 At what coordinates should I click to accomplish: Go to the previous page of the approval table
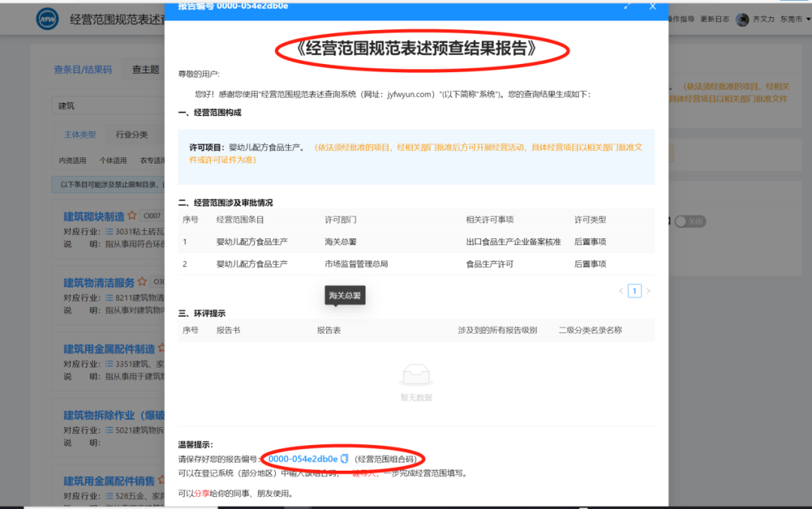(x=621, y=291)
